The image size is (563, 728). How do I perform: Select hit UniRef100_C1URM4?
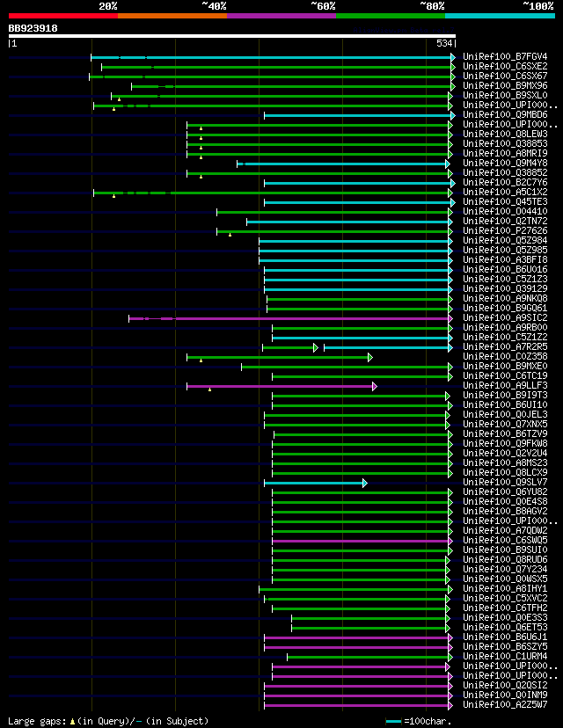[505, 656]
